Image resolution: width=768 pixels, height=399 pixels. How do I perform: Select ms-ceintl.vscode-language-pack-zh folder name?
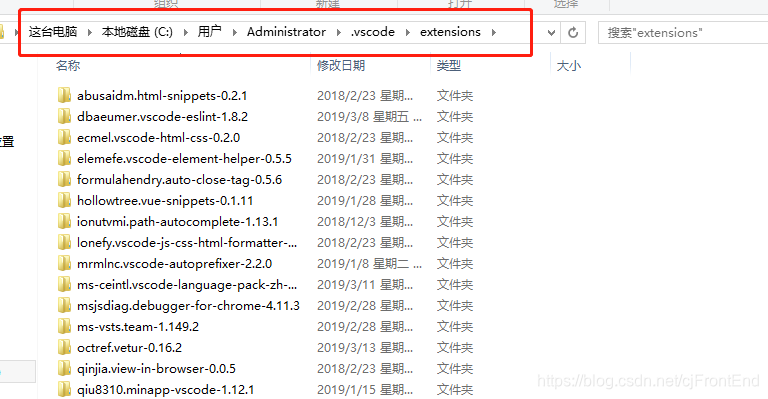click(x=187, y=285)
